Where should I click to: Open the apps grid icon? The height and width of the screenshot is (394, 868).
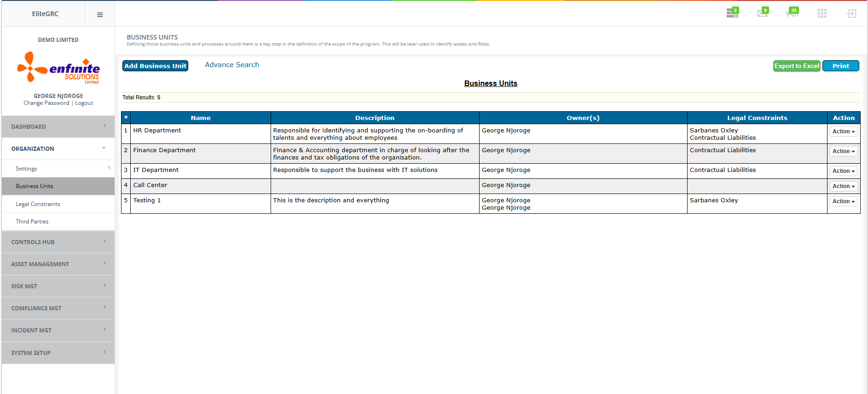(x=822, y=13)
